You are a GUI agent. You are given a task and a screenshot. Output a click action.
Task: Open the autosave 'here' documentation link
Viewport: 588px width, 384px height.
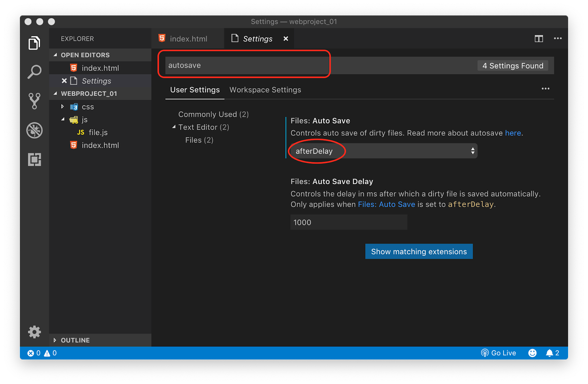click(x=513, y=133)
